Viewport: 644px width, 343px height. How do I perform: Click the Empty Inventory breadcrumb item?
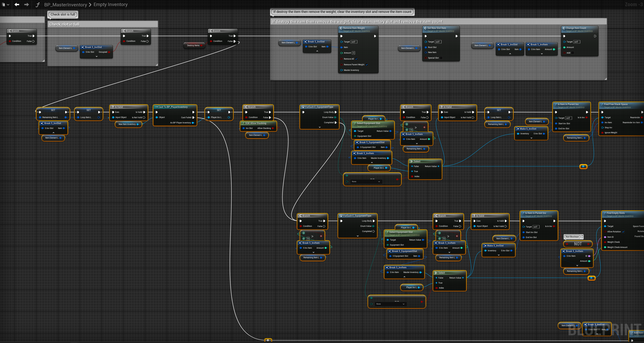tap(111, 5)
